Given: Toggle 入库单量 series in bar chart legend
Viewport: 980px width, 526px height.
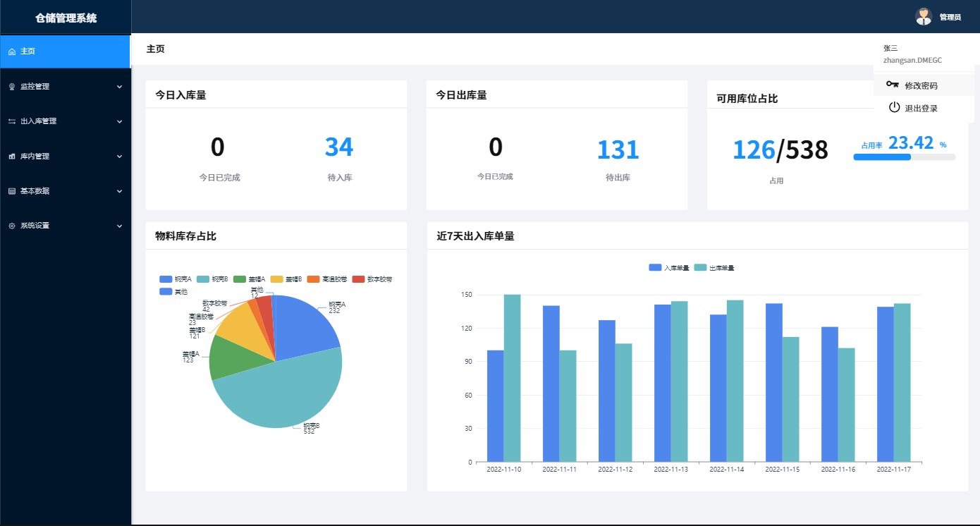Looking at the screenshot, I should pyautogui.click(x=669, y=268).
